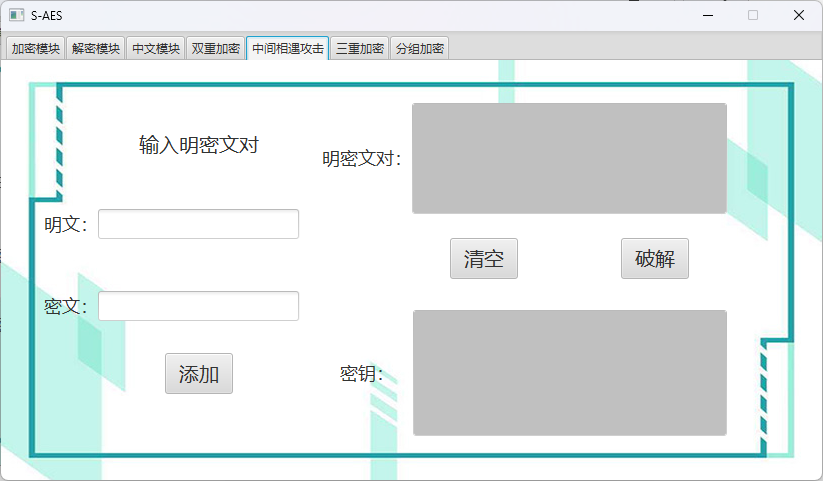This screenshot has height=481, width=823.
Task: Open the 解密模块 tab
Action: click(96, 48)
